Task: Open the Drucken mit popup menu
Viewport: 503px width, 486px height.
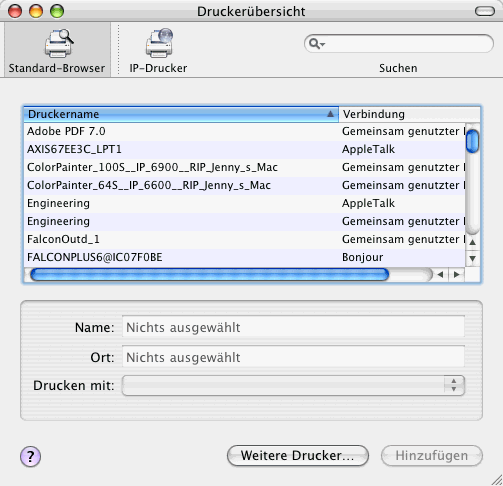Action: click(293, 386)
